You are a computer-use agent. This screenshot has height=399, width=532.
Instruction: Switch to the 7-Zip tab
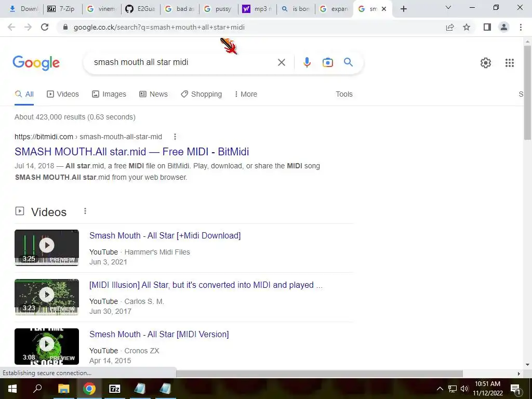(x=63, y=9)
